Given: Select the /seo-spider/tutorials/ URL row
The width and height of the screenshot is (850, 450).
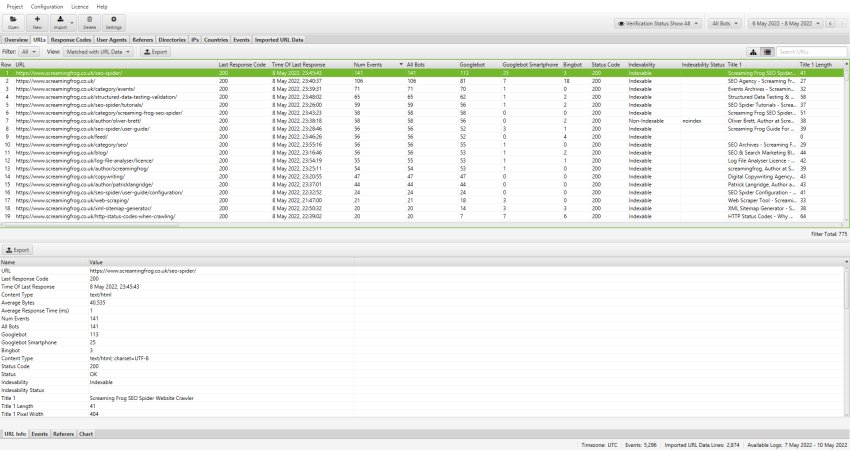Looking at the screenshot, I should click(422, 105).
